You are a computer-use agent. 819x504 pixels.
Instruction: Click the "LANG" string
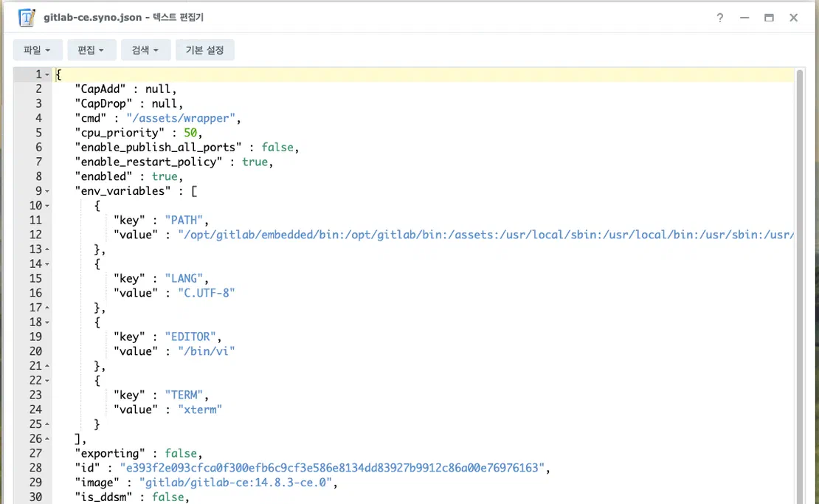(184, 279)
